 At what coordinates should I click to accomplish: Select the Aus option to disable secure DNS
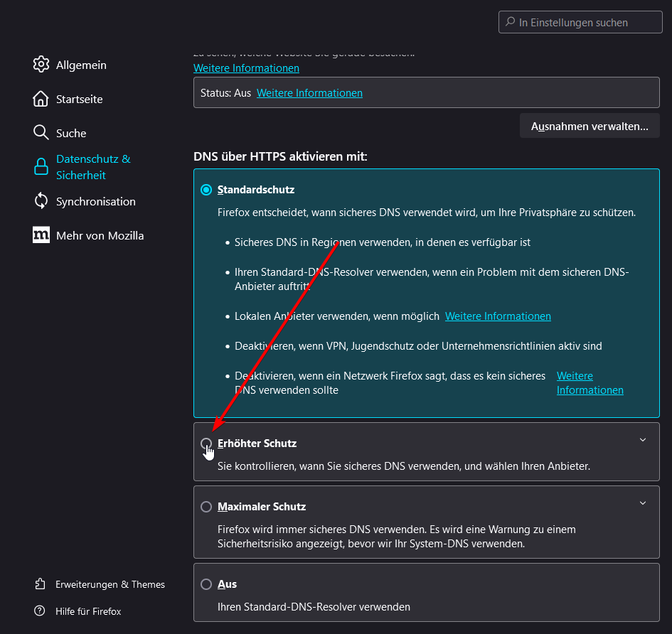[206, 584]
